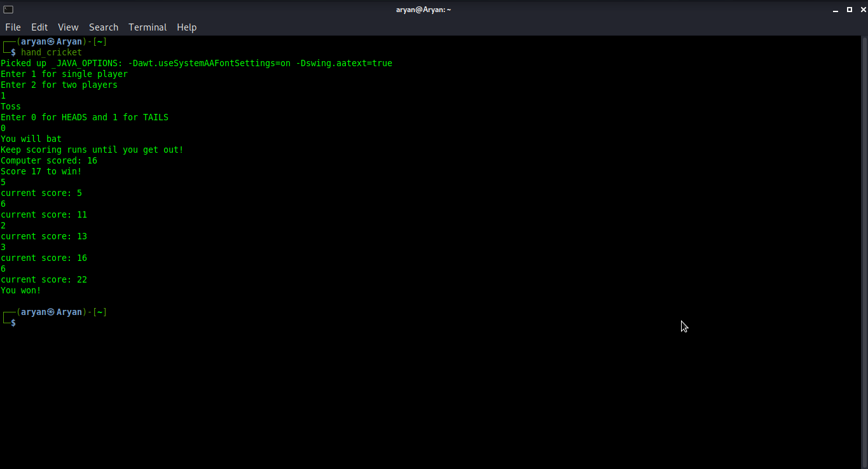Screen dimensions: 868x469
Task: Click the 'current score: 22' line
Action: coord(43,279)
